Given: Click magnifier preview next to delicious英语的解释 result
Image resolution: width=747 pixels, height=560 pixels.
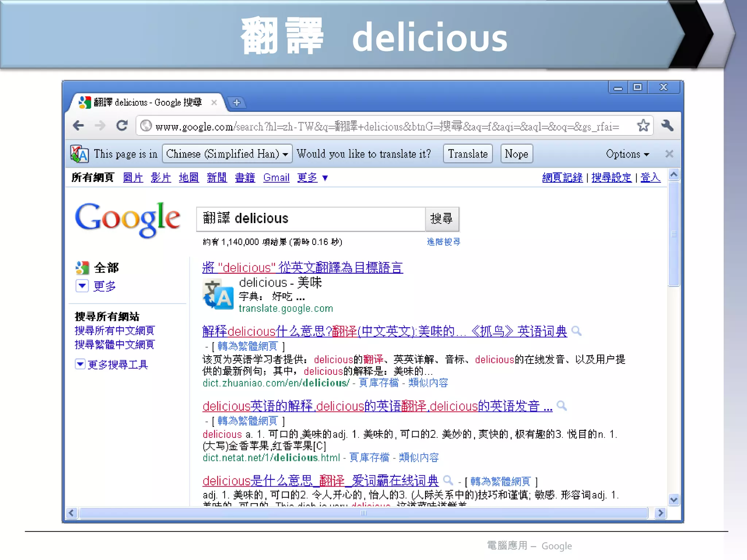Looking at the screenshot, I should point(562,406).
